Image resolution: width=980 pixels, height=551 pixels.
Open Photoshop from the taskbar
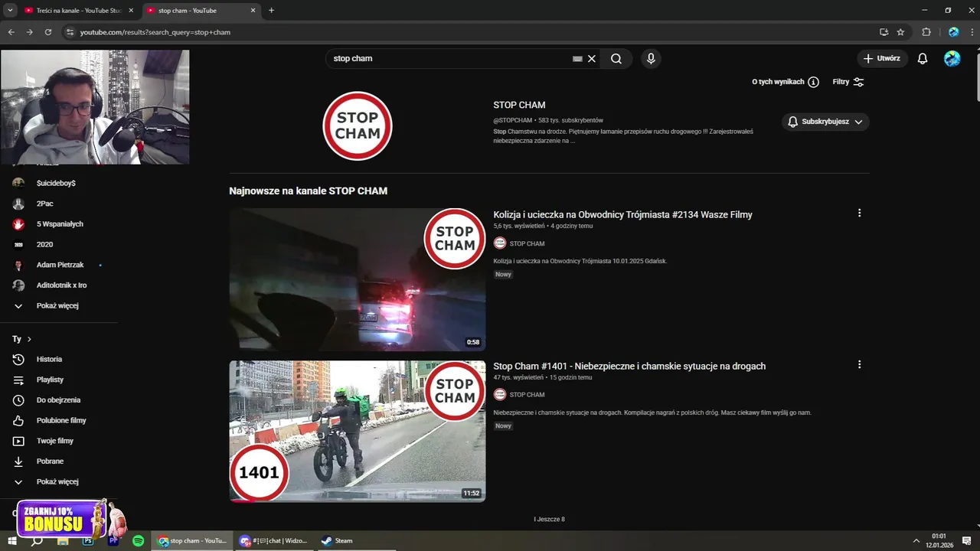point(88,540)
